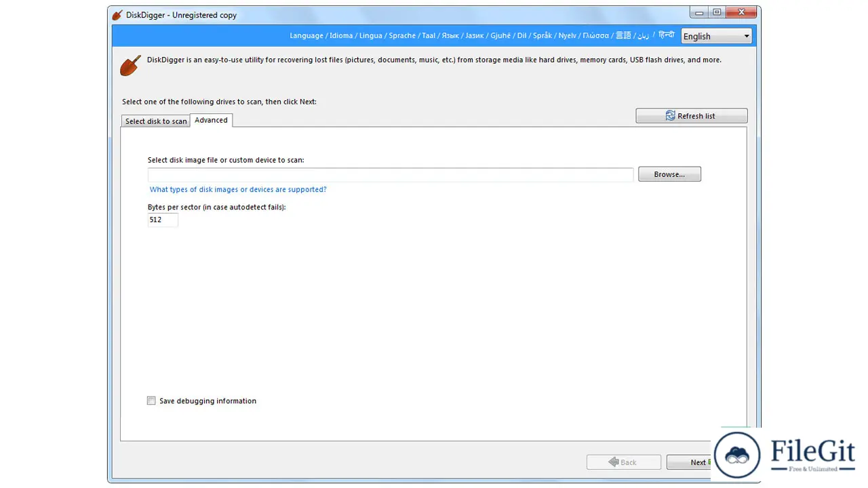Switch to the Select disk to scan tab
The height and width of the screenshot is (488, 868).
156,121
